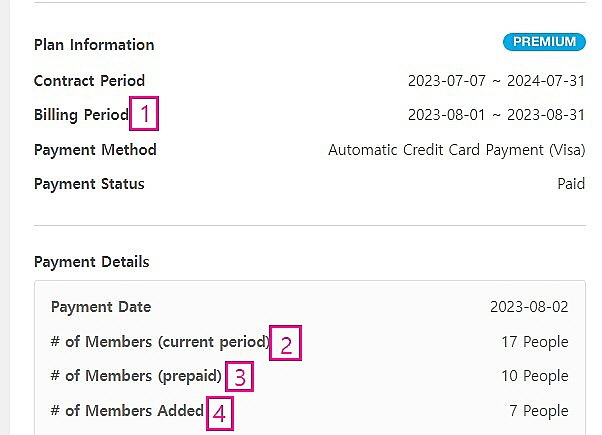Click the 7 People added count
The image size is (602, 435).
click(x=539, y=411)
